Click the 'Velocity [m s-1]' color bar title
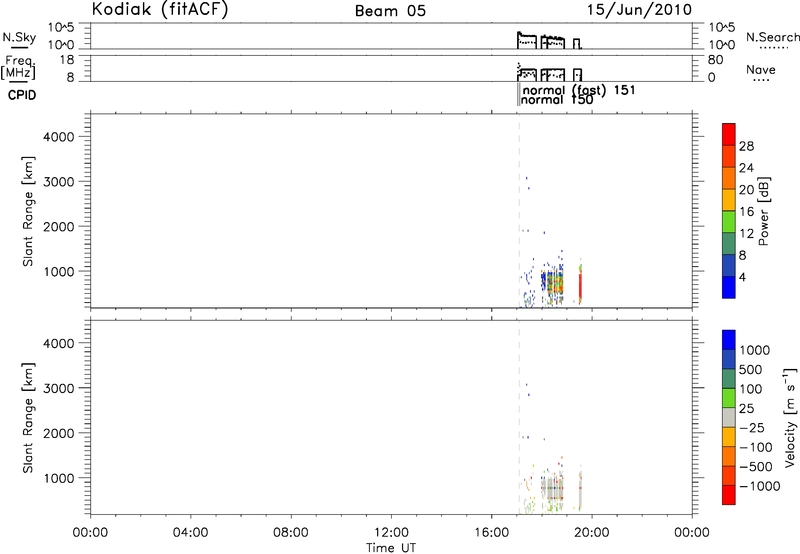 click(790, 417)
